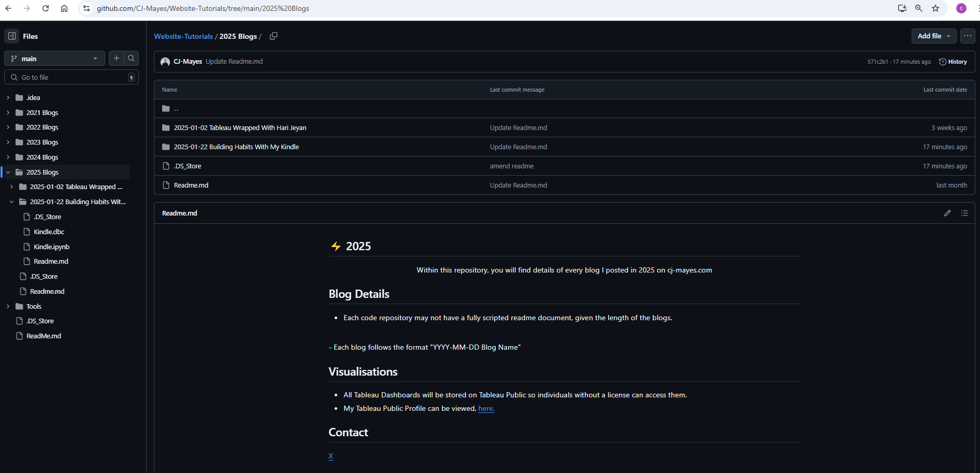Image resolution: width=980 pixels, height=473 pixels.
Task: Expand the 2024 Blogs folder
Action: tap(8, 157)
